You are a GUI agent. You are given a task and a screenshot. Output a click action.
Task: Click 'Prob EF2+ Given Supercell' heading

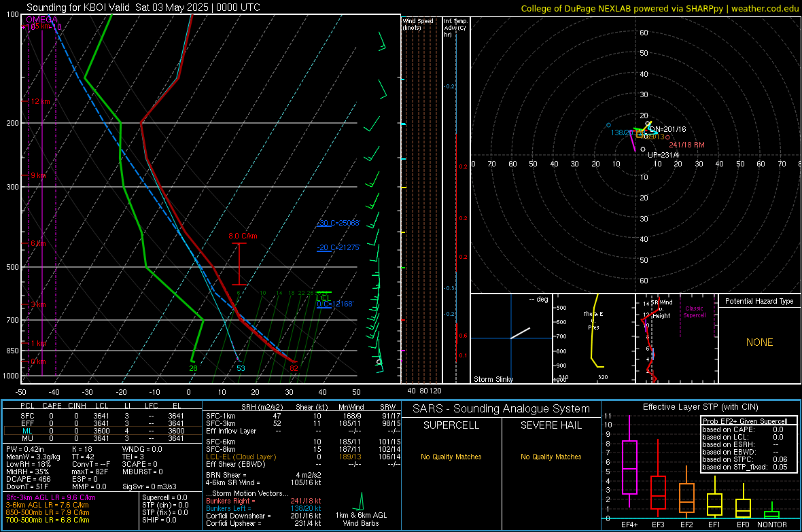[745, 421]
